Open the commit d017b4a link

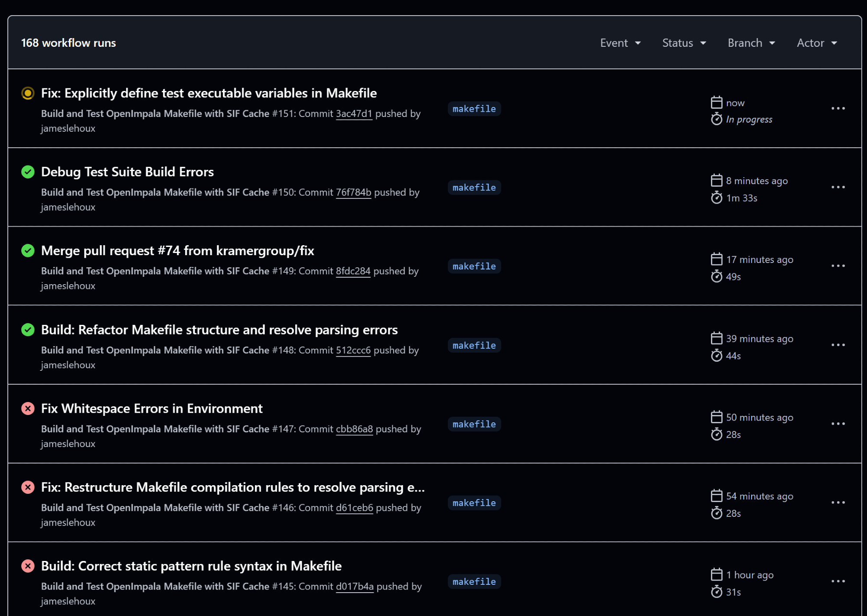pyautogui.click(x=354, y=587)
